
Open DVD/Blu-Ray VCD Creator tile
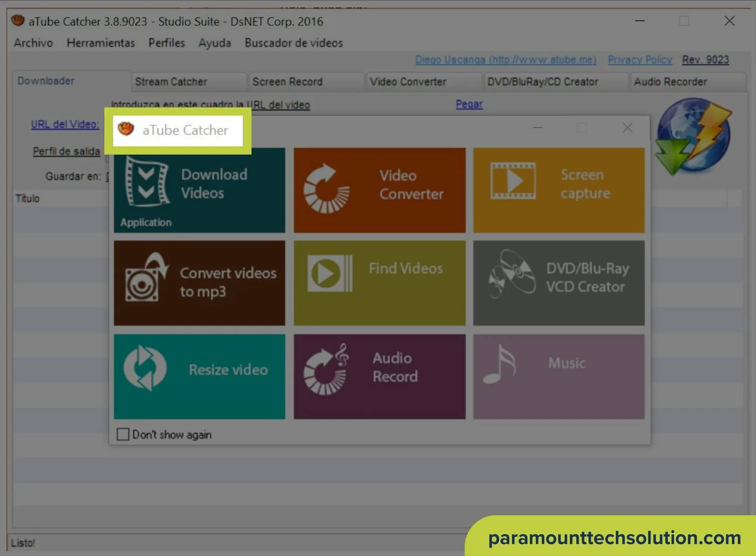pos(559,283)
